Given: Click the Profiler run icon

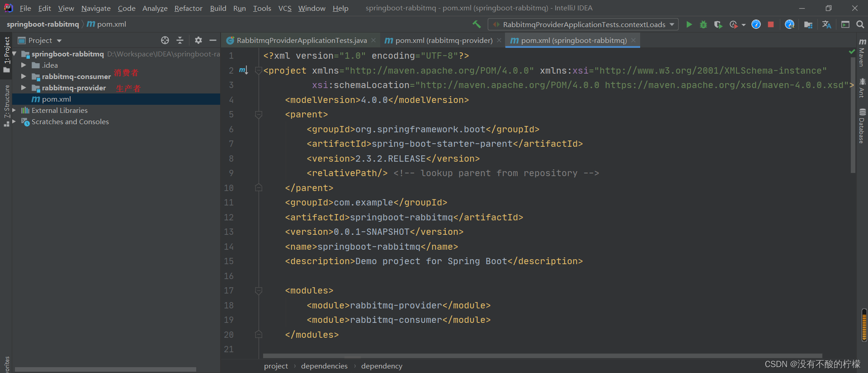Looking at the screenshot, I should (x=733, y=24).
